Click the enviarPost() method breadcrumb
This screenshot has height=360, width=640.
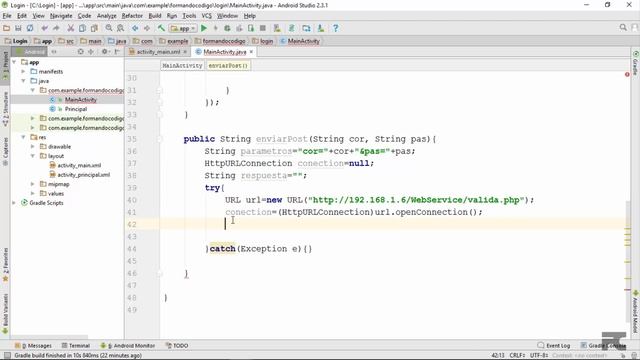tap(228, 65)
